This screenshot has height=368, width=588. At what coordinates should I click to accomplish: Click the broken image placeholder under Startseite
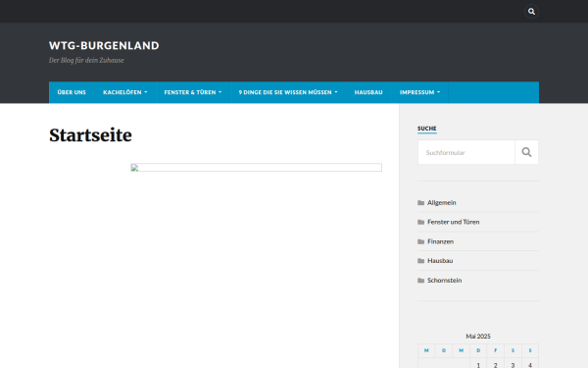click(x=256, y=168)
